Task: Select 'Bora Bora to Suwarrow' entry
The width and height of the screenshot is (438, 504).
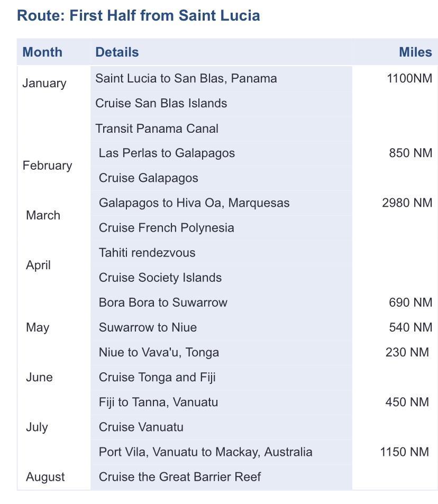Action: pos(163,303)
